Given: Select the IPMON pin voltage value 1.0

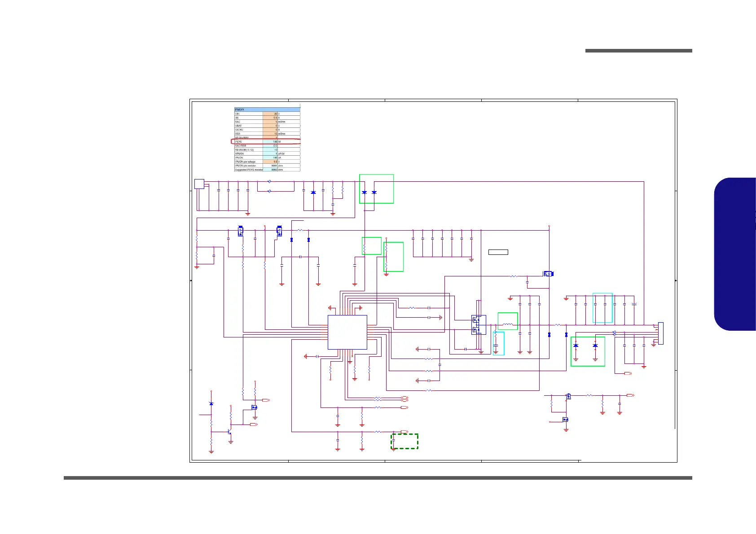Looking at the screenshot, I should pos(270,162).
